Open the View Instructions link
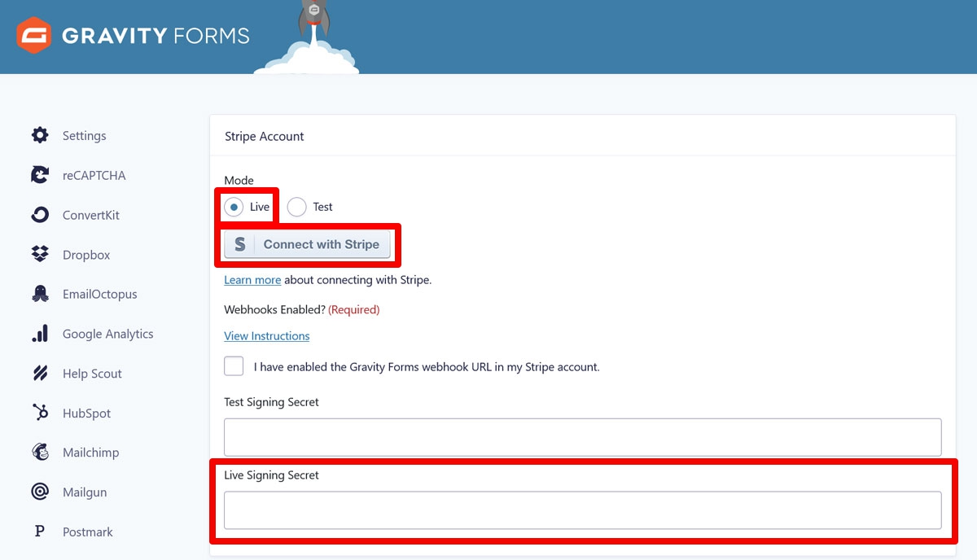This screenshot has width=977, height=560. (267, 336)
